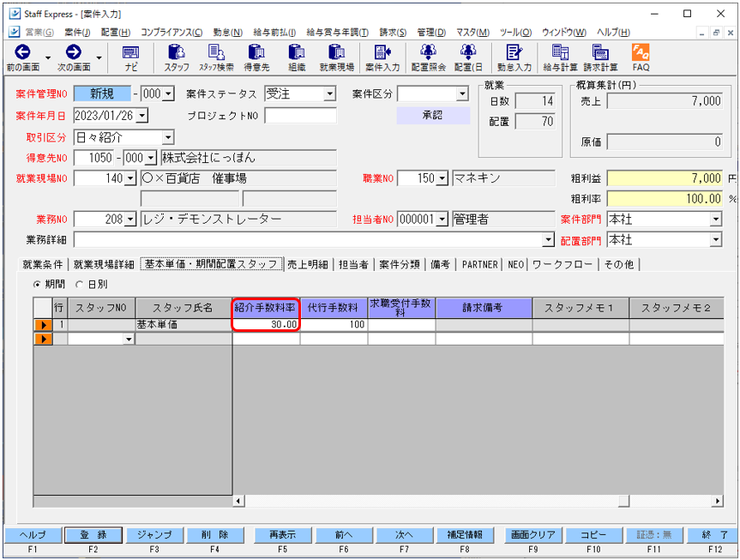Click the empty second row selector arrow

click(43, 339)
